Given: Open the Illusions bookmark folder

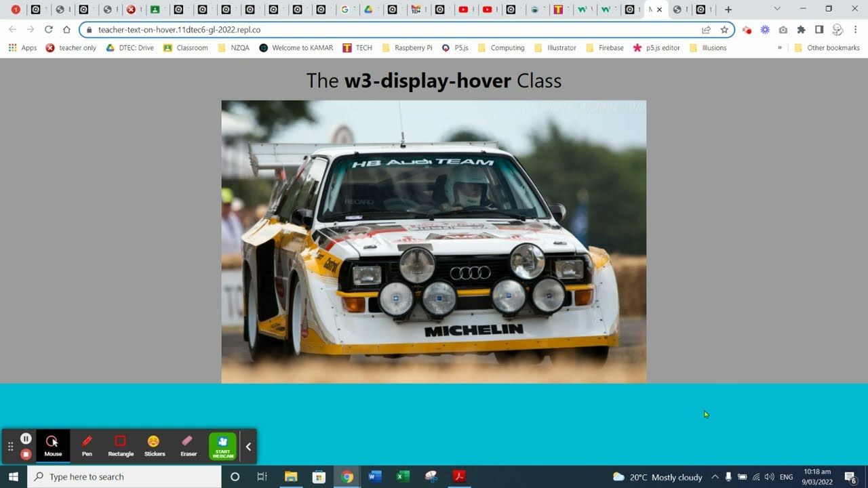Looking at the screenshot, I should coord(708,48).
